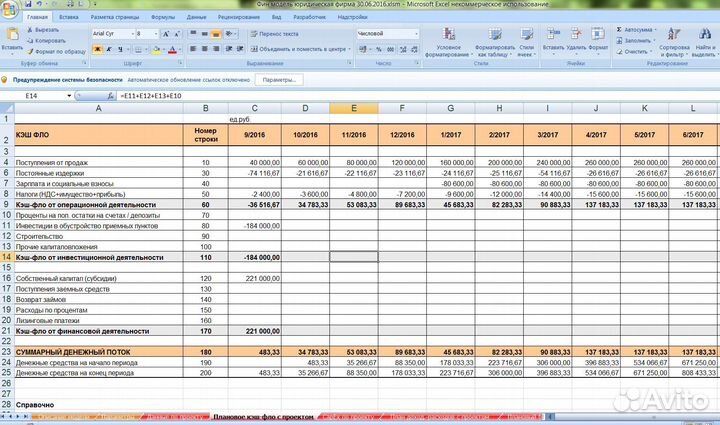Click the Paste (Вставить) clipboard icon

click(x=12, y=34)
